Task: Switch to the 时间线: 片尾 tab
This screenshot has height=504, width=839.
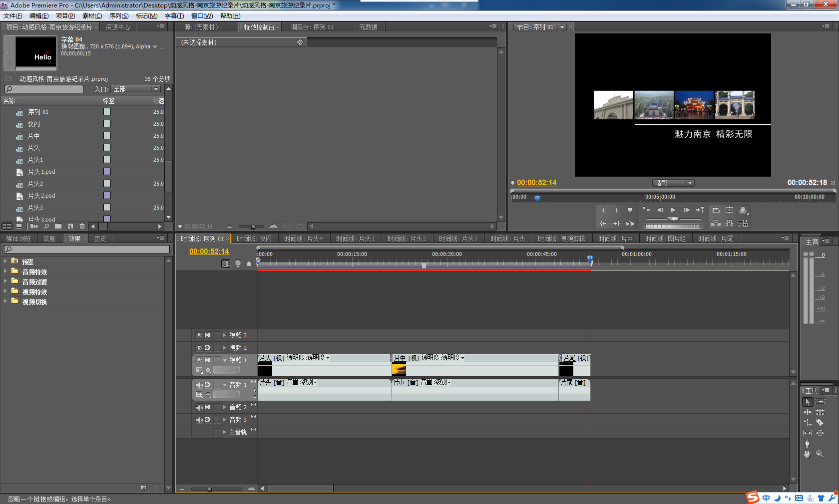Action: tap(715, 239)
